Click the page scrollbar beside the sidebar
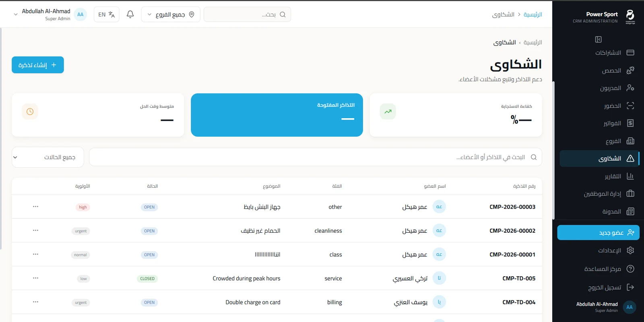644x322 pixels. click(553, 151)
